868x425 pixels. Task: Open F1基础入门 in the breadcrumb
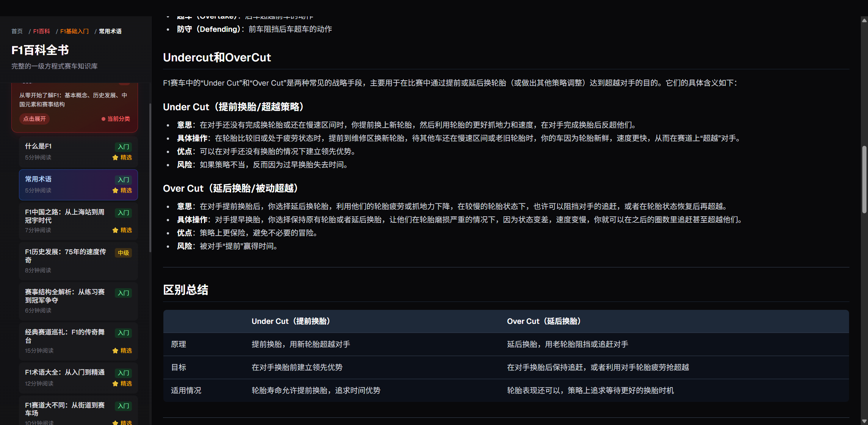(x=74, y=31)
